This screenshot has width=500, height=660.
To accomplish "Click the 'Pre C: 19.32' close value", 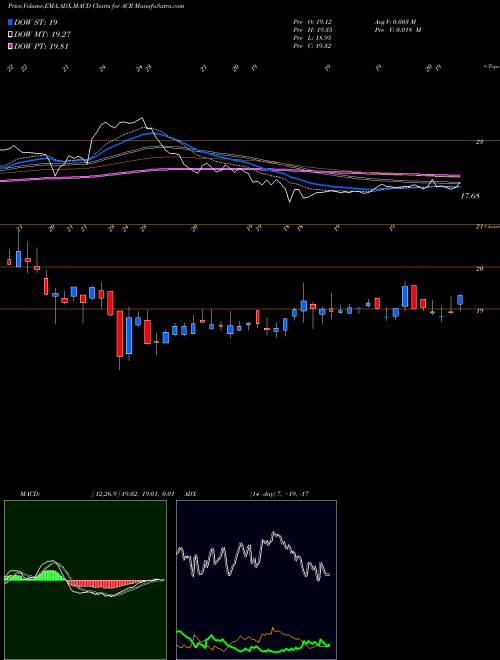I will coord(312,46).
